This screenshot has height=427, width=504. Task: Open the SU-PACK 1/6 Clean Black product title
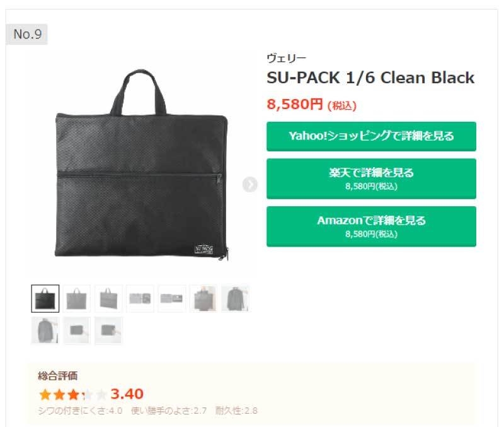(x=370, y=78)
